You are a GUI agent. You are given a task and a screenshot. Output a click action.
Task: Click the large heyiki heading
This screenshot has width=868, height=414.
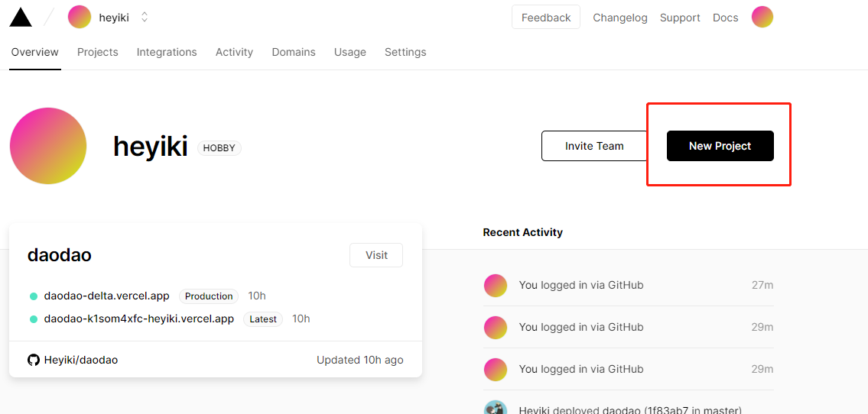[x=150, y=147]
